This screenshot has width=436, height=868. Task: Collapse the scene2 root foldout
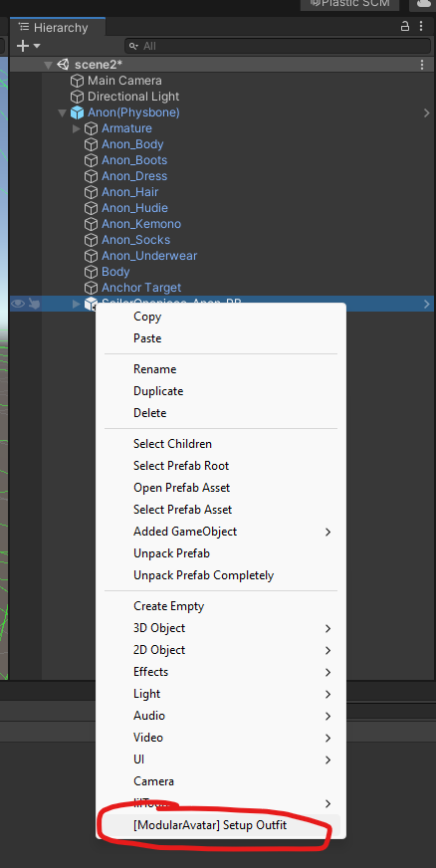[x=48, y=65]
